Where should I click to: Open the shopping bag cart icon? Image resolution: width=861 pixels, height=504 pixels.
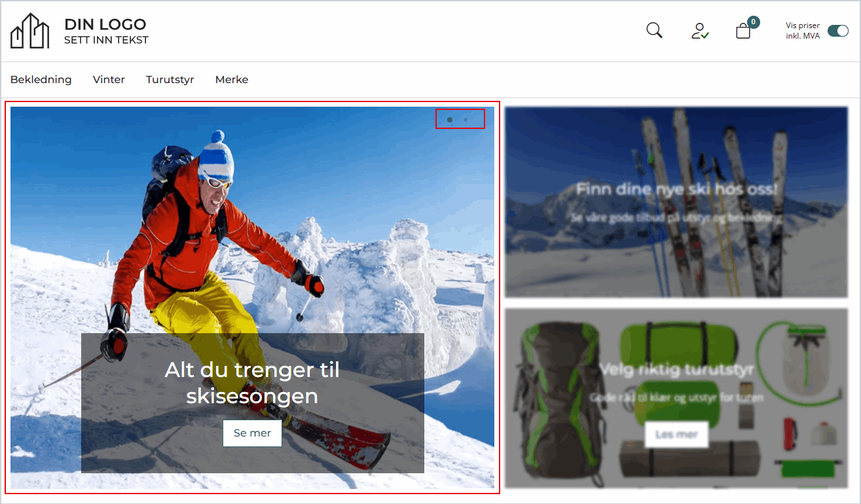click(x=743, y=31)
